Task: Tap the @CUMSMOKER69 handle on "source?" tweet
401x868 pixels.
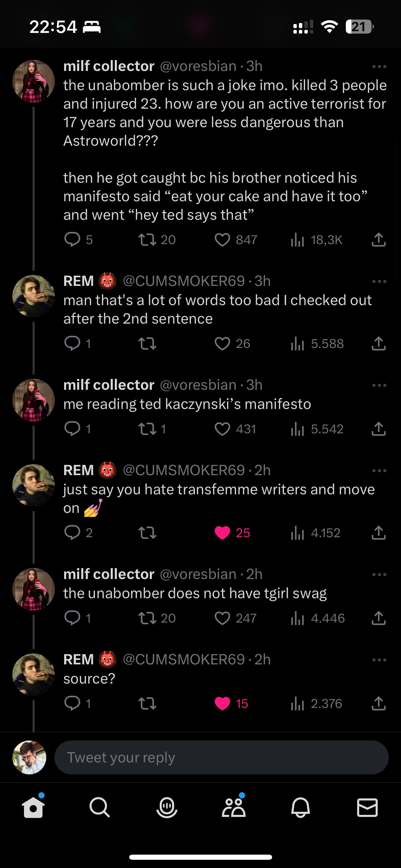Action: [x=184, y=660]
